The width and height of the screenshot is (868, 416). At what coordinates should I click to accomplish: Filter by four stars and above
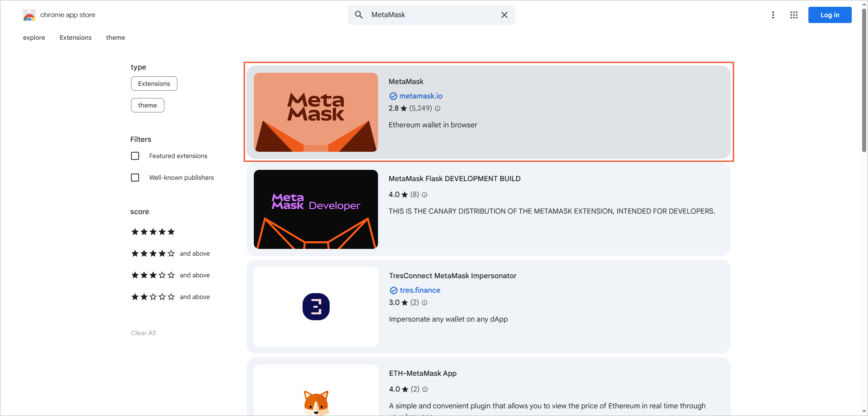click(x=171, y=253)
